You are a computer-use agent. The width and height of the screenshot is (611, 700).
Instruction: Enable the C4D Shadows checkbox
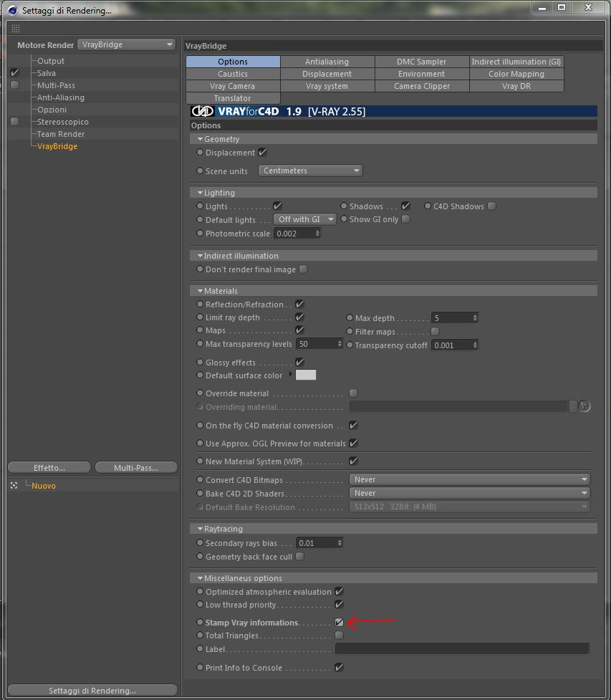pos(491,206)
